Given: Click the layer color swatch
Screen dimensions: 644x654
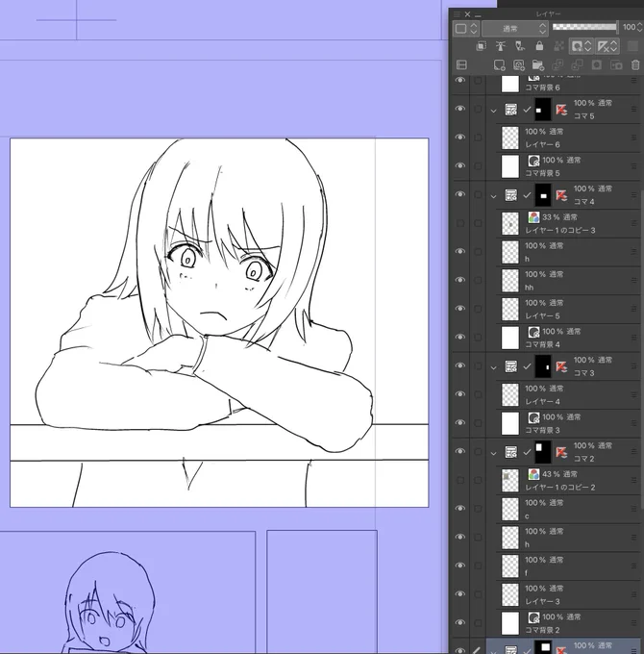Looking at the screenshot, I should 632,46.
